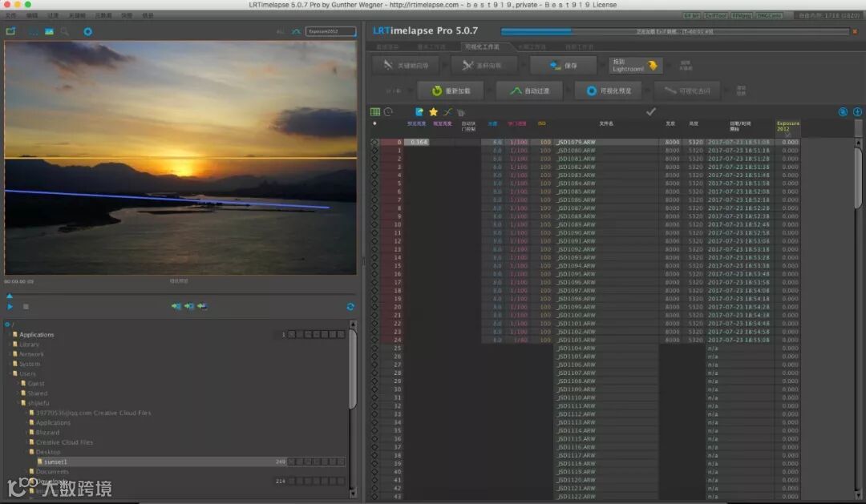The height and width of the screenshot is (504, 866).
Task: Click the green table grid icon
Action: click(x=374, y=112)
